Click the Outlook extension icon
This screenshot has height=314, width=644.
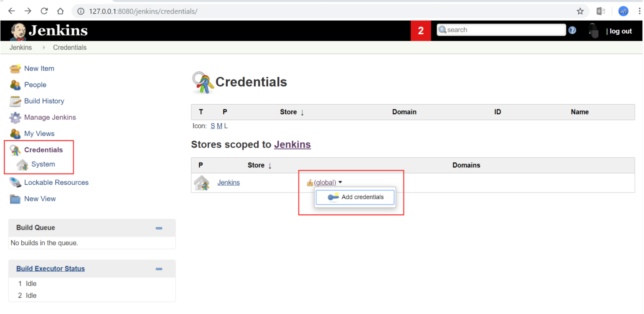[601, 11]
